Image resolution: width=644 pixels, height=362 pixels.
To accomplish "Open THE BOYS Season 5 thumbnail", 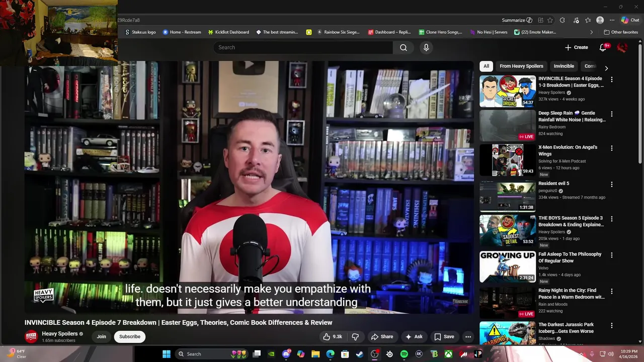I will click(507, 230).
